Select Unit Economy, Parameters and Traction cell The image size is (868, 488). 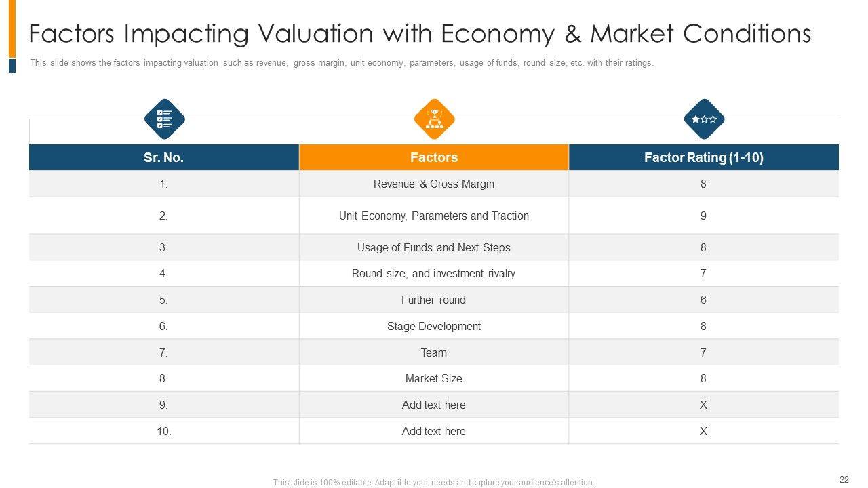click(434, 216)
